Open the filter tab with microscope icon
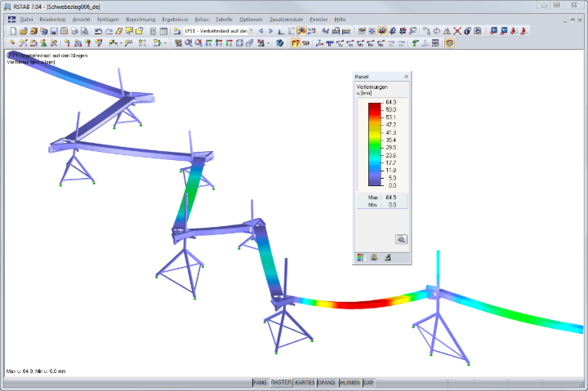Viewport: 588px width, 391px height. pyautogui.click(x=388, y=257)
